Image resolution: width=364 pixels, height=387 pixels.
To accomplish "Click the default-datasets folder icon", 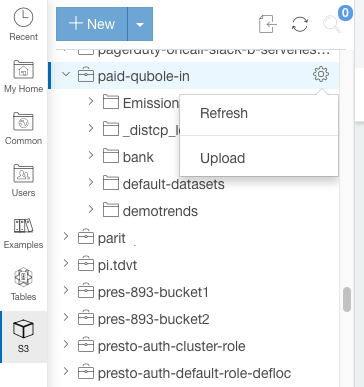I will [x=111, y=183].
